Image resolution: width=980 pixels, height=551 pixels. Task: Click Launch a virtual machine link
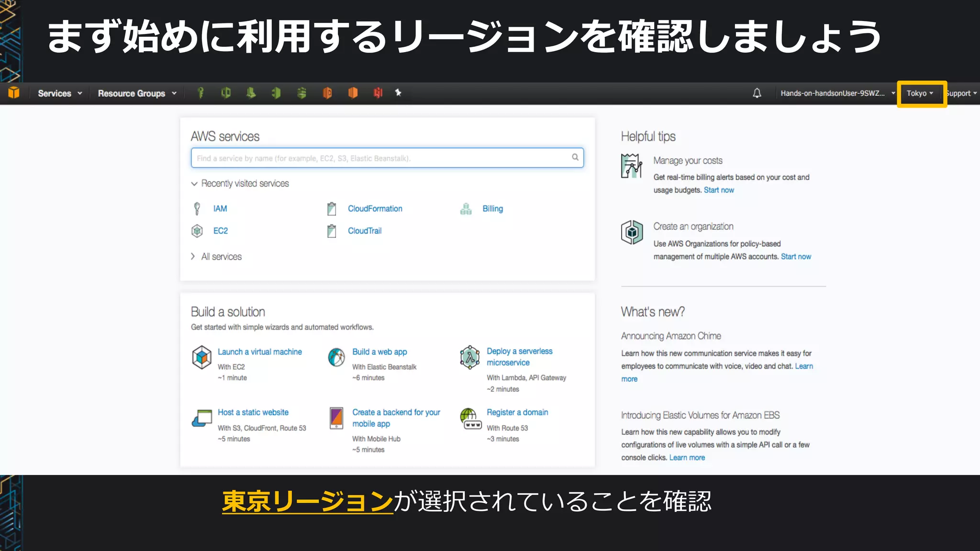point(260,352)
